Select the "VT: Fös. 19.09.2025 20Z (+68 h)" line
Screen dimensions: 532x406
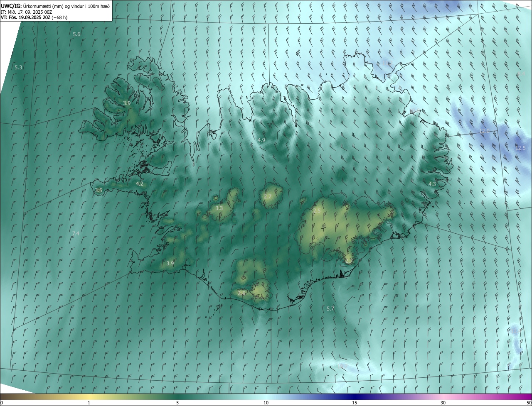34,17
